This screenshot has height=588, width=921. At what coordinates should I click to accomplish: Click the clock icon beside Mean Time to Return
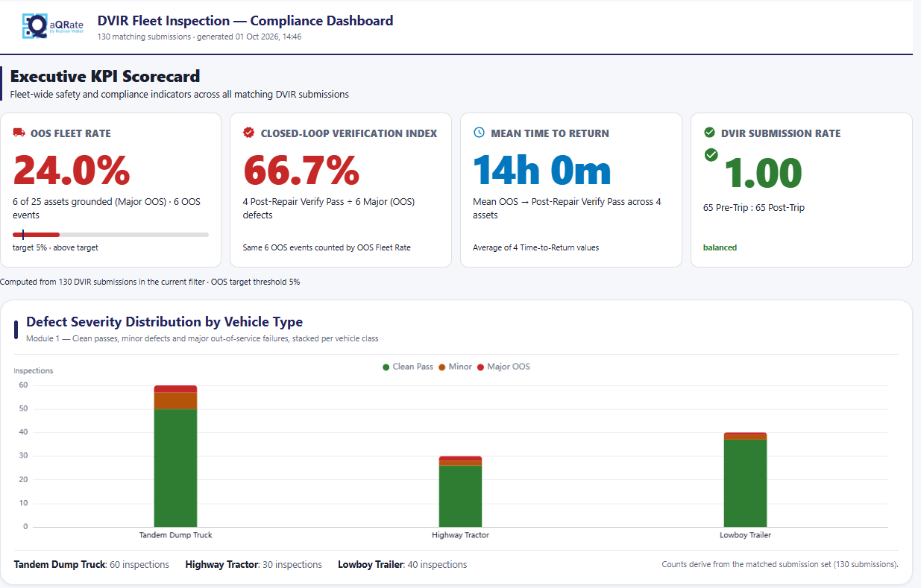(x=480, y=133)
